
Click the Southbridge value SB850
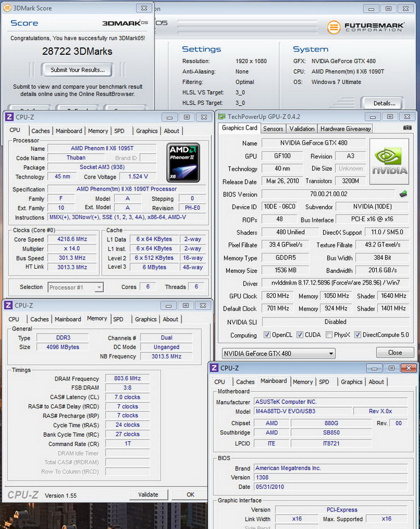click(x=331, y=433)
